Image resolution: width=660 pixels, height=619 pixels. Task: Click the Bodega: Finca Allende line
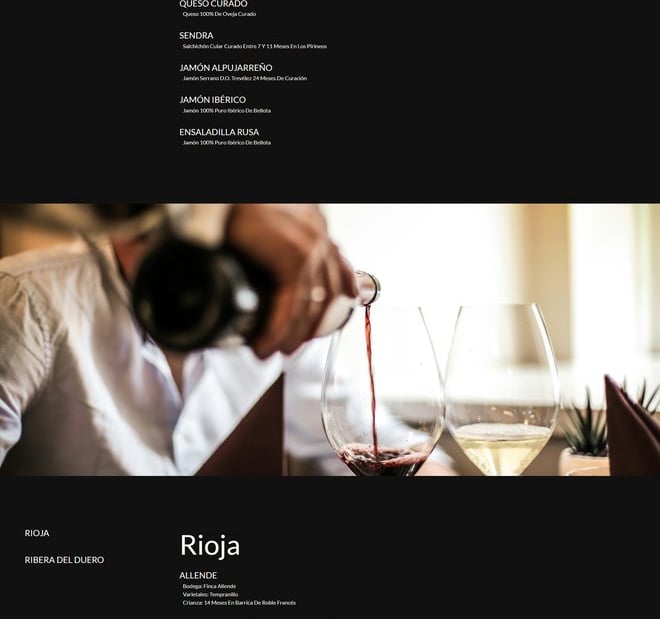(209, 586)
